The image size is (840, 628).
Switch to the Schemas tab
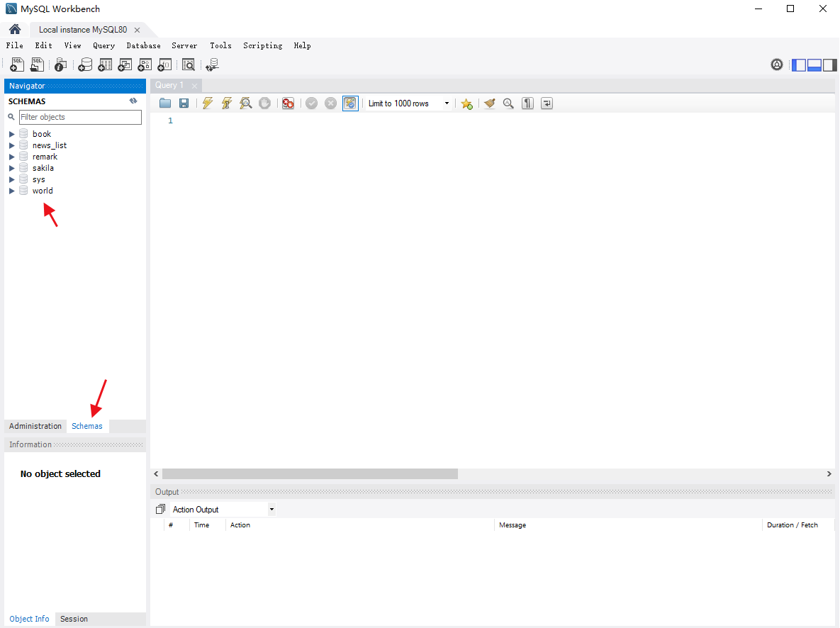[86, 426]
